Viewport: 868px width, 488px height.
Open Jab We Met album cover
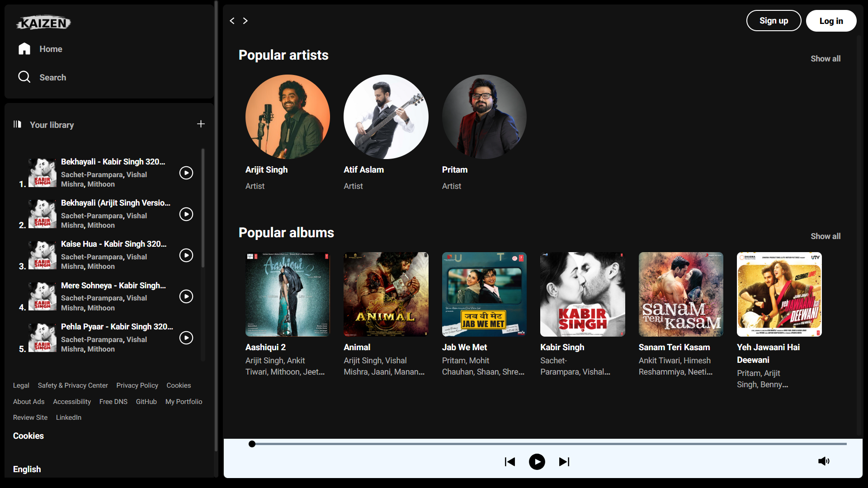pyautogui.click(x=484, y=294)
